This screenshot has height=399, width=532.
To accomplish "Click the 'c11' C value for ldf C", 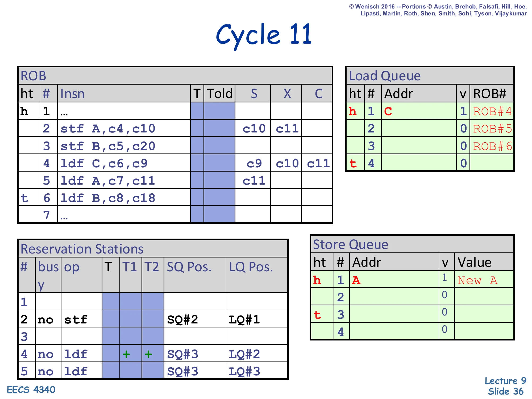I will click(x=318, y=163).
